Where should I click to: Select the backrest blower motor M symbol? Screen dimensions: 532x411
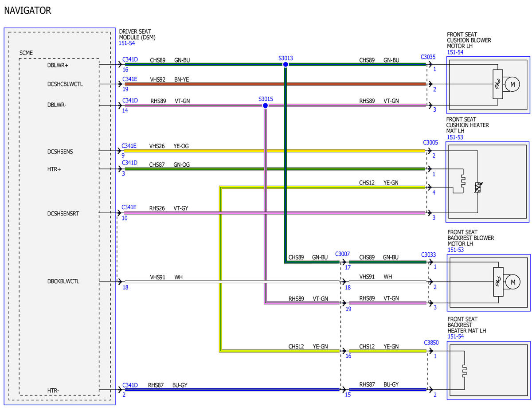pyautogui.click(x=512, y=282)
